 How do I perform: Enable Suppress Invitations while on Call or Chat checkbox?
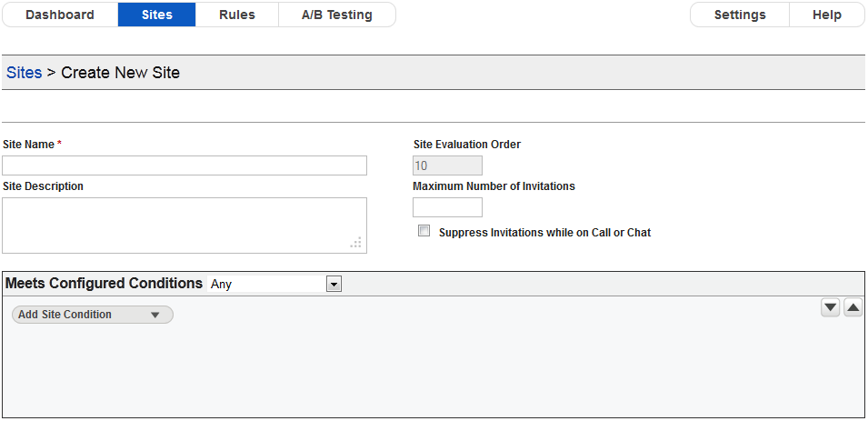click(x=424, y=231)
